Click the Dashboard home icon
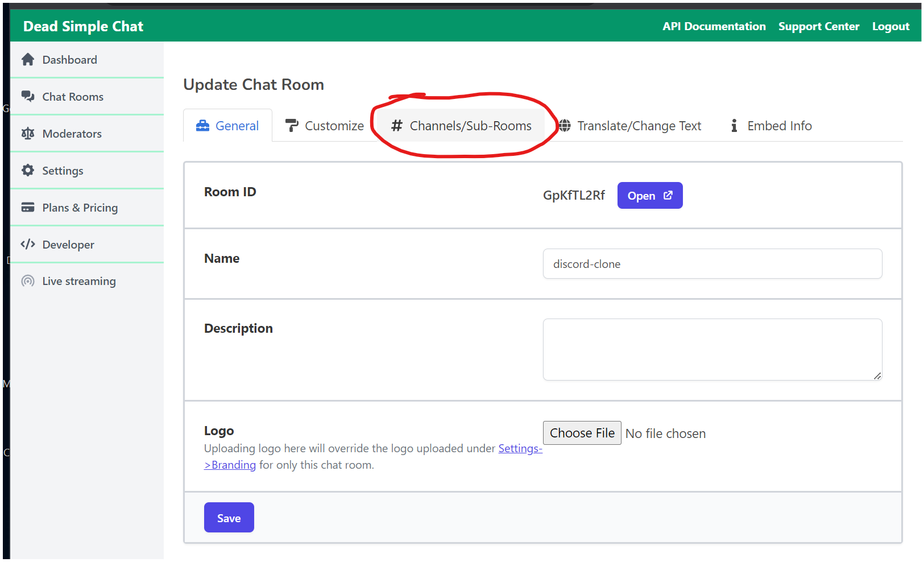Image resolution: width=924 pixels, height=562 pixels. 28,59
